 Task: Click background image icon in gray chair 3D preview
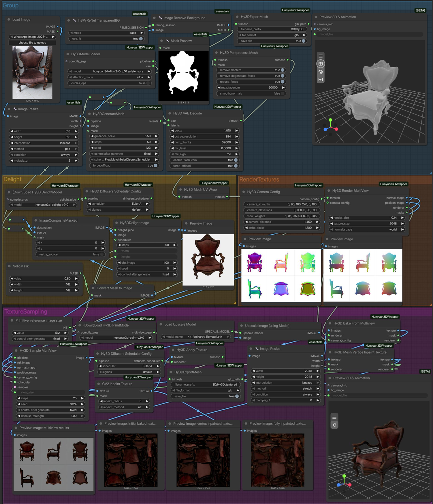[320, 80]
